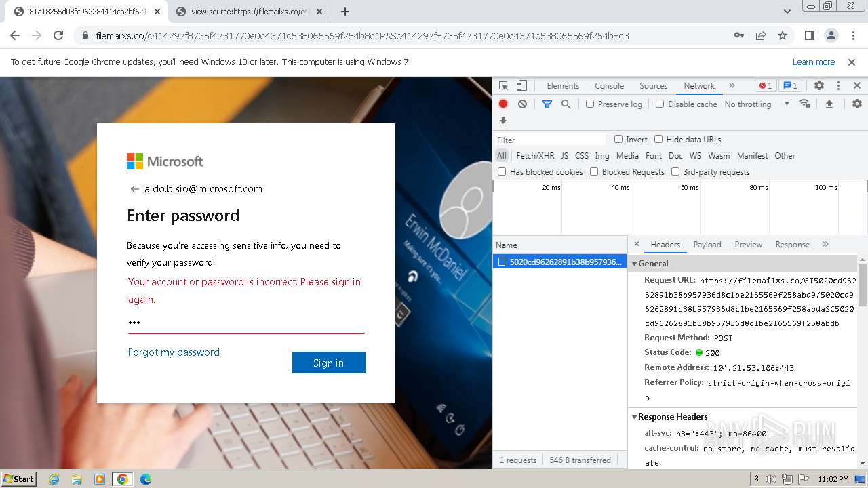Close the request details pane
This screenshot has height=488, width=868.
(x=637, y=244)
